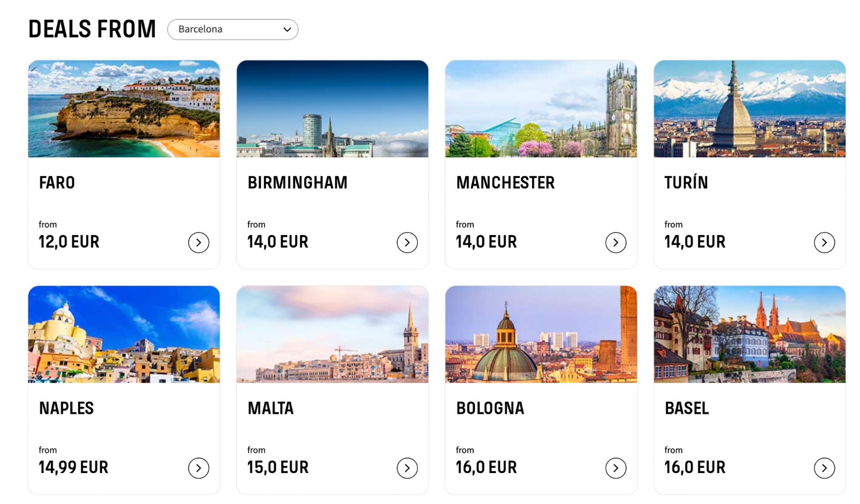
Task: Click the DEALS FROM heading
Action: coord(92,28)
